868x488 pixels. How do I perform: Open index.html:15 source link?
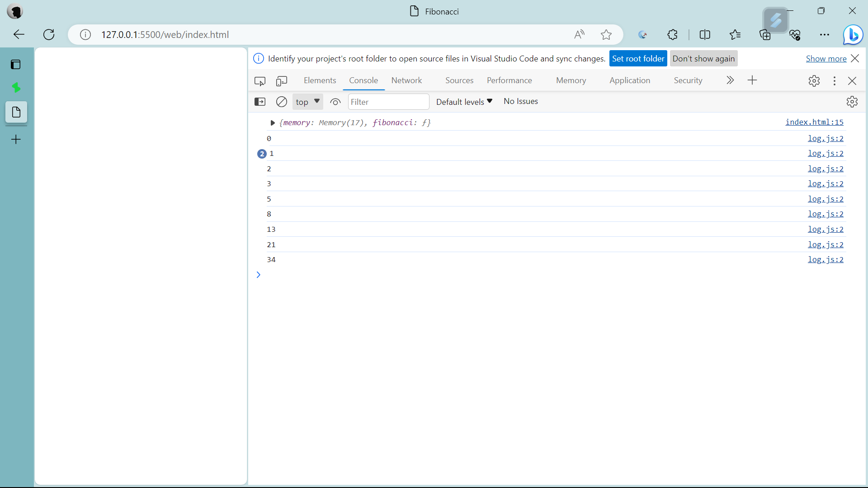pos(814,122)
